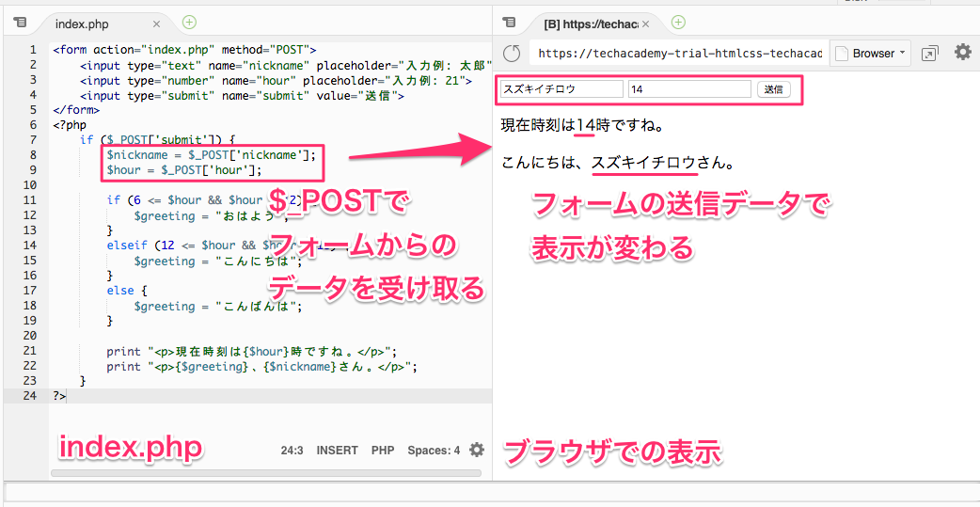Click the 24:3 cursor position indicator
980x507 pixels.
click(292, 451)
